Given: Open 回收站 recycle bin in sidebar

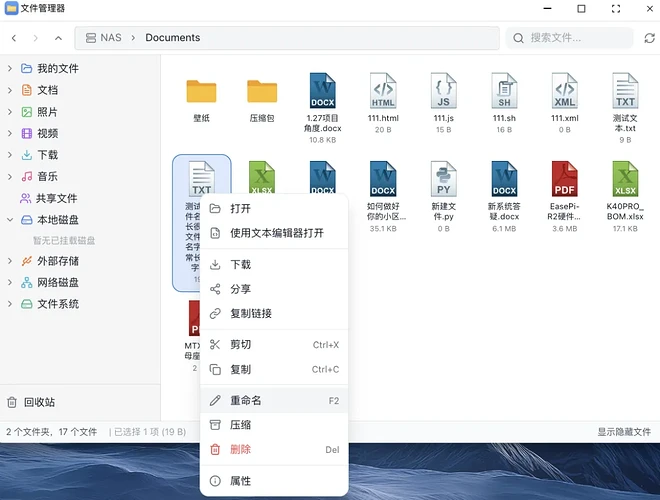Looking at the screenshot, I should pyautogui.click(x=39, y=402).
